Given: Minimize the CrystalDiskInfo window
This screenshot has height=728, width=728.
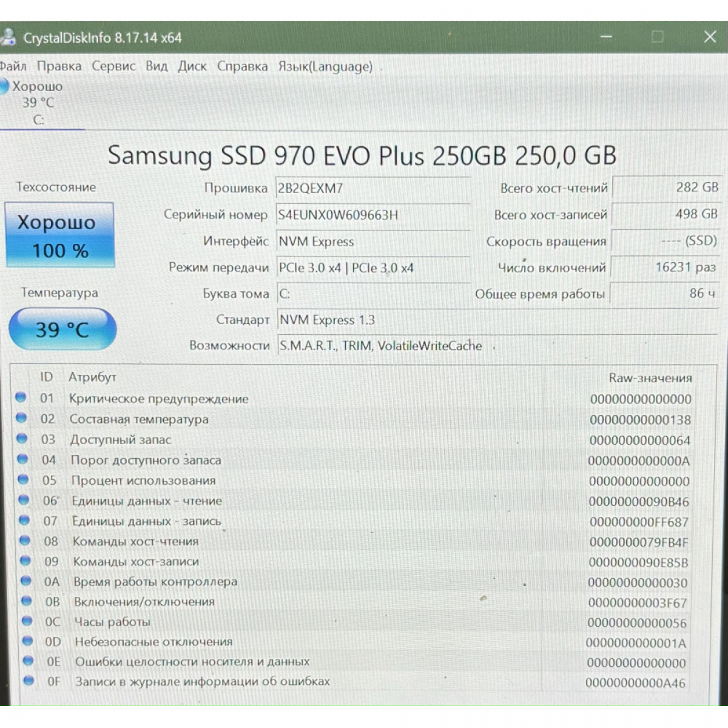Looking at the screenshot, I should pyautogui.click(x=606, y=37).
